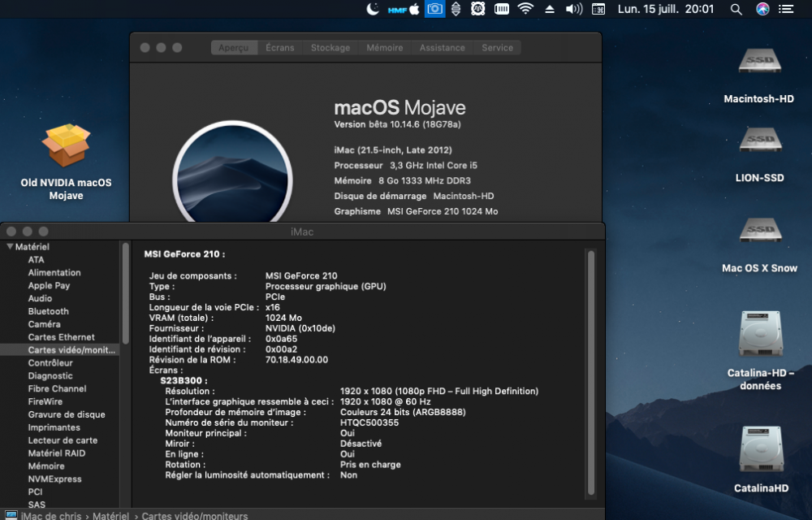812x520 pixels.
Task: Click the iMac computer icon in path bar
Action: click(11, 516)
